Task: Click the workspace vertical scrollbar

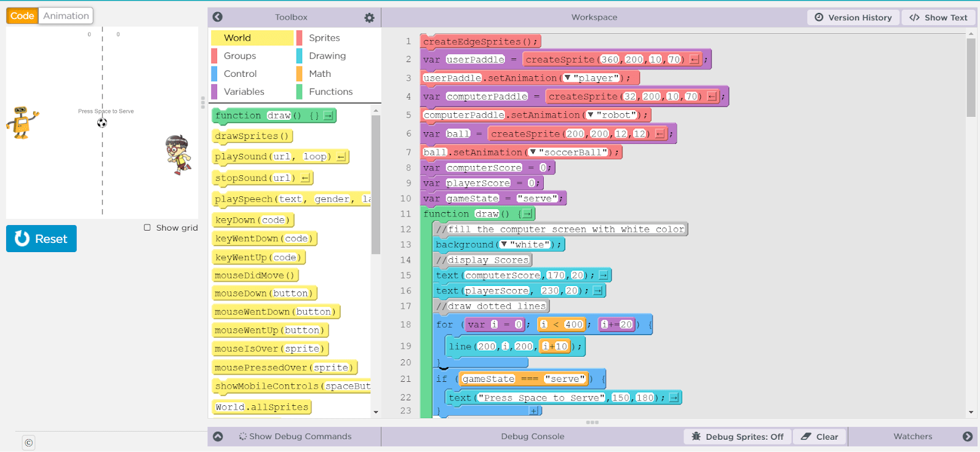Action: tap(971, 77)
